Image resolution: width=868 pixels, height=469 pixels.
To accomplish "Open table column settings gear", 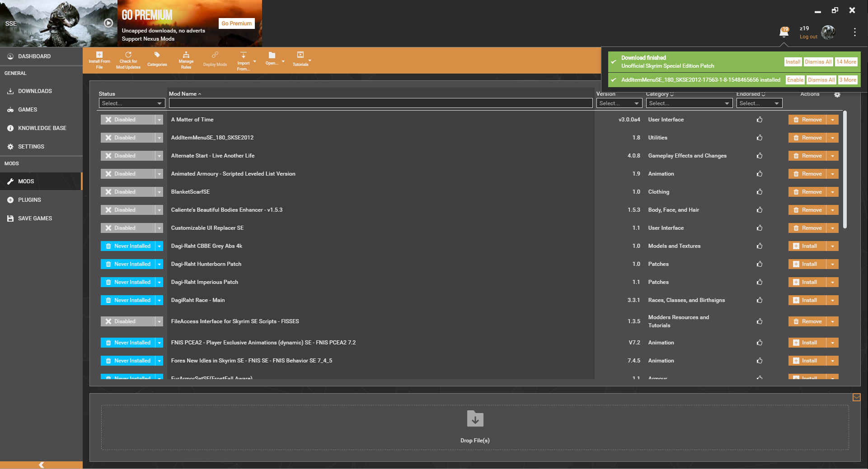I will [837, 94].
